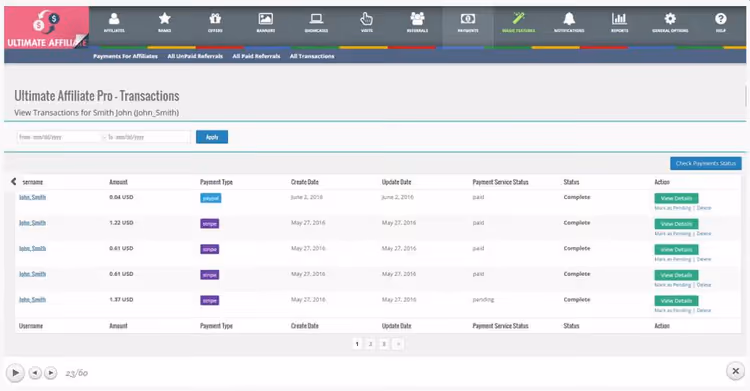Play the slideshow with the play button
The image size is (750, 391).
click(x=15, y=372)
